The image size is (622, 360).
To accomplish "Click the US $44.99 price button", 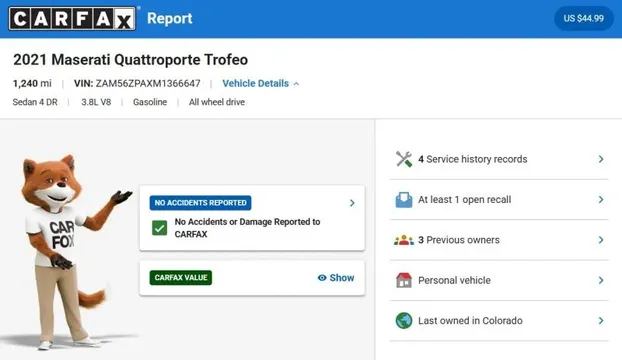I will click(584, 18).
